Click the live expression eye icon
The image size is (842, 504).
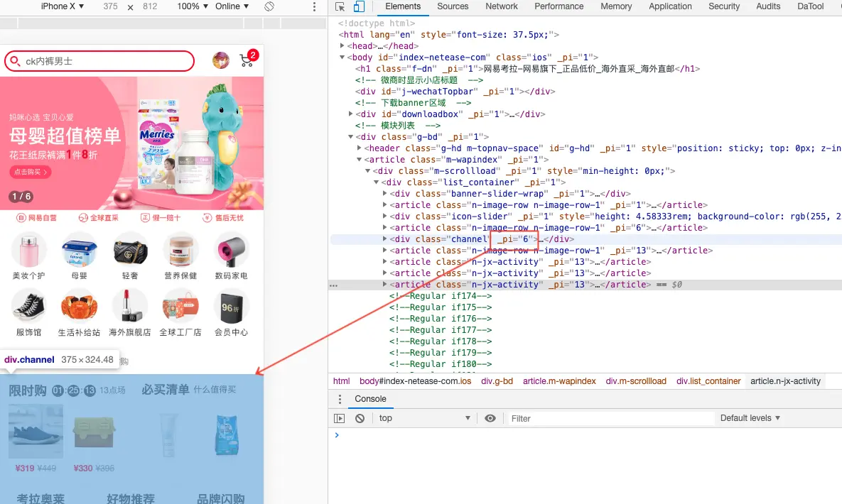[x=490, y=418]
